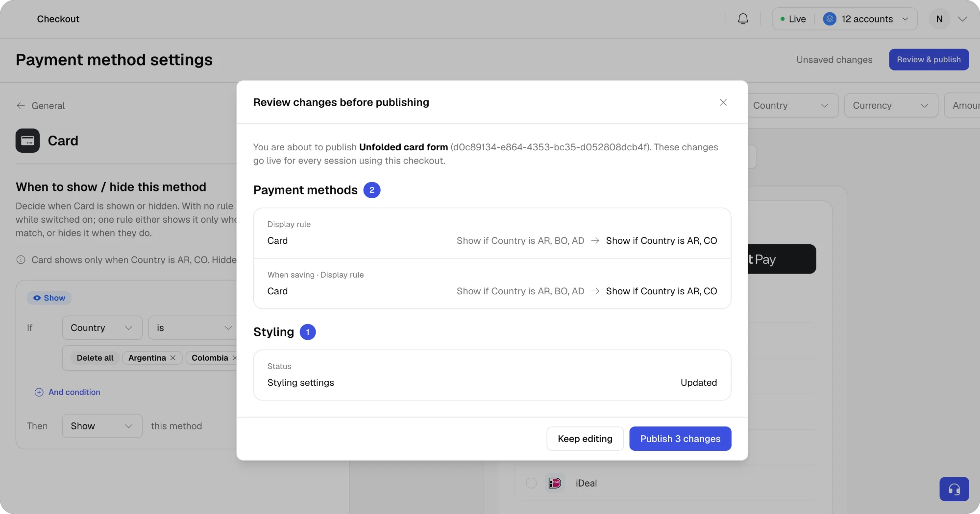The image size is (980, 514).
Task: Click the Payment methods count badge
Action: coord(372,190)
